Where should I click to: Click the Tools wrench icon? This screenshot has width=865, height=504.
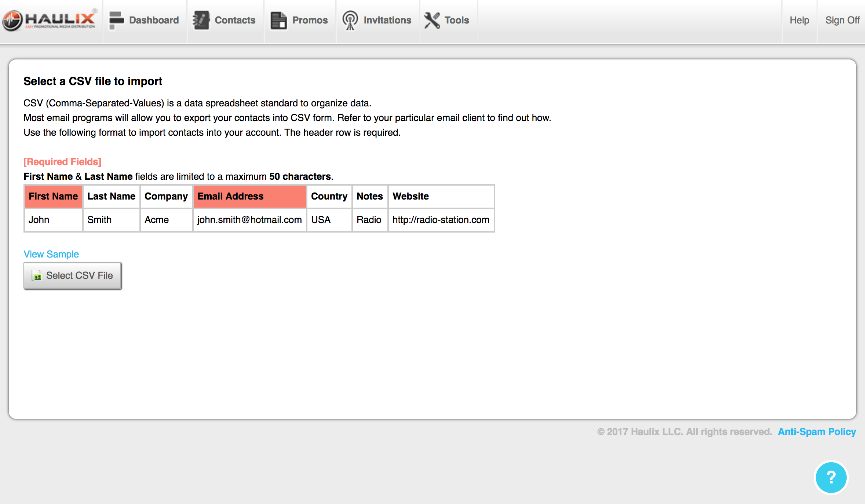432,20
